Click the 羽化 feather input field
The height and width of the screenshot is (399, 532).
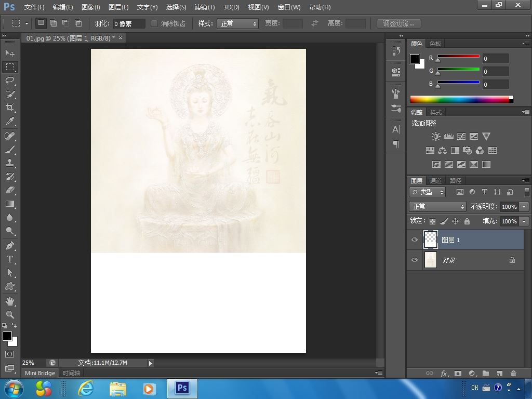129,24
